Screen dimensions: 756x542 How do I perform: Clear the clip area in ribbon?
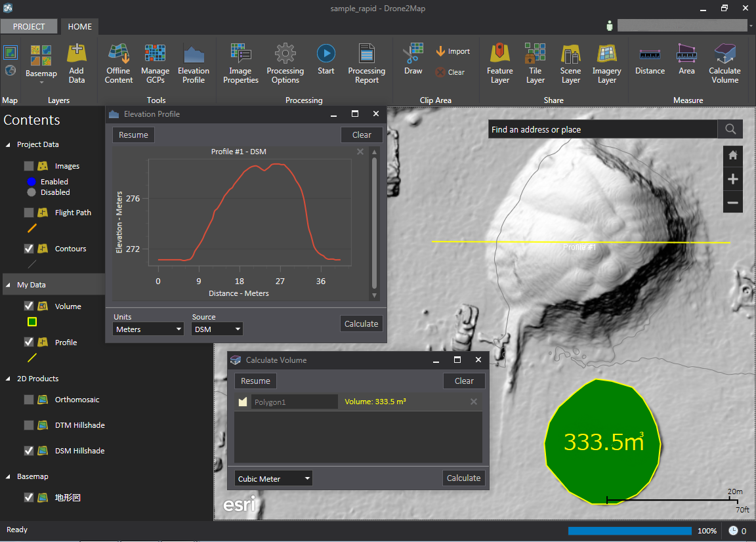tap(450, 72)
